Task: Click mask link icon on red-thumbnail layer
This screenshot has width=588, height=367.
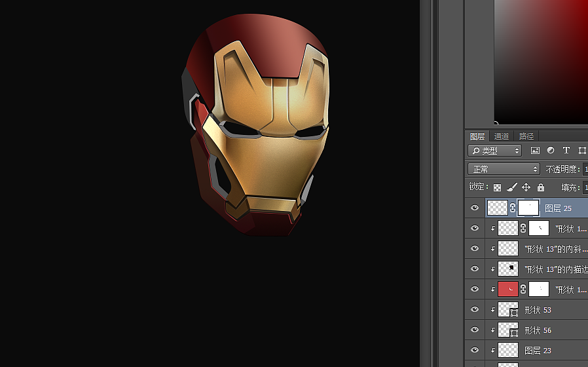Action: point(523,289)
